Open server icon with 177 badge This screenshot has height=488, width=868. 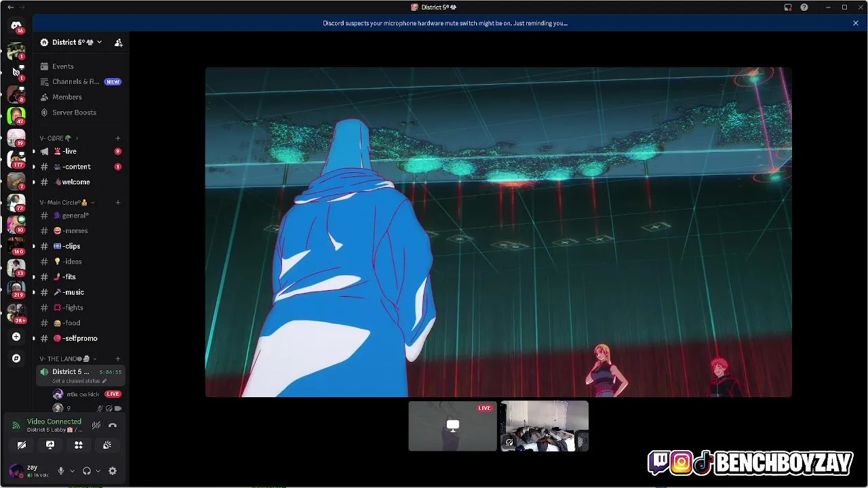click(16, 159)
